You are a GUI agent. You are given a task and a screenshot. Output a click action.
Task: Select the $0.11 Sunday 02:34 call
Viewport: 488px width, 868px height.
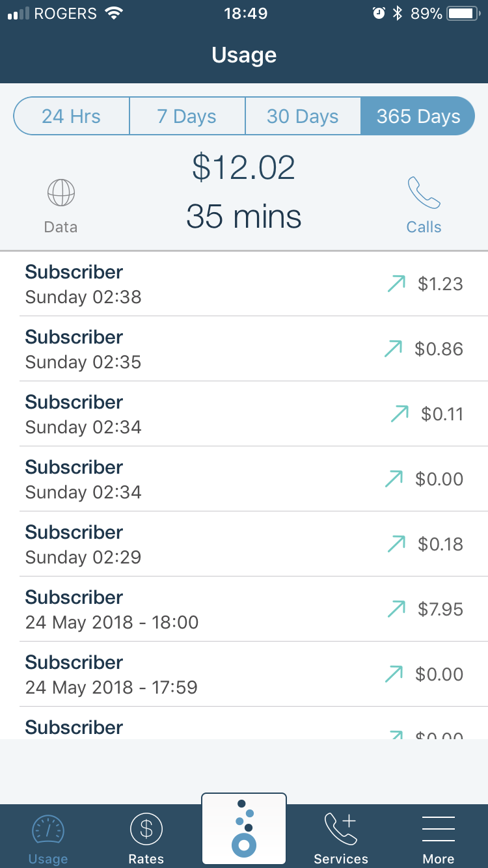[x=195, y=414]
